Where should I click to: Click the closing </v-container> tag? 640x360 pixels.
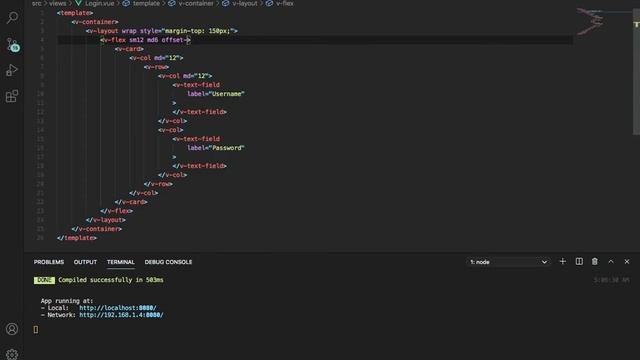point(96,229)
